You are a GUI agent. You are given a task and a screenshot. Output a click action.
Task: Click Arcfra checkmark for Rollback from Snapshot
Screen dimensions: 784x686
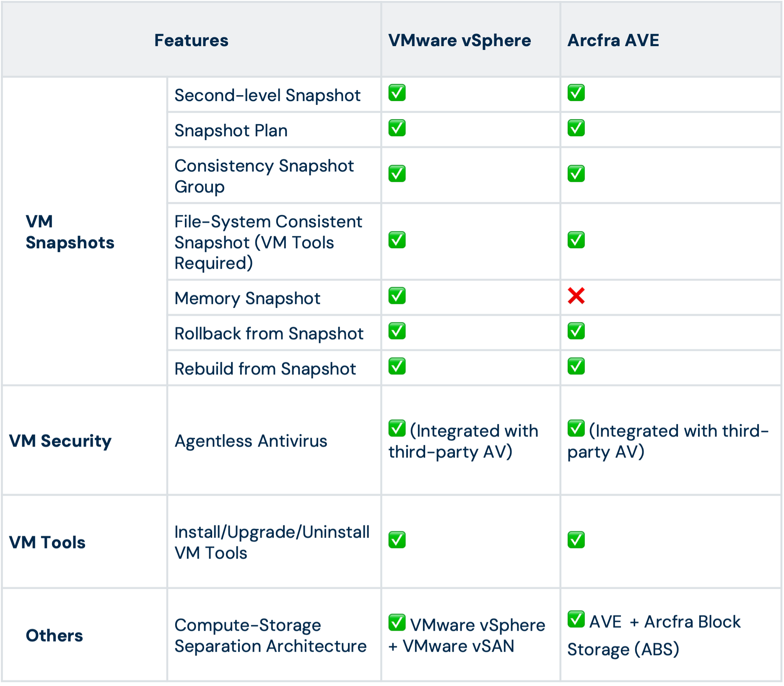click(x=576, y=331)
